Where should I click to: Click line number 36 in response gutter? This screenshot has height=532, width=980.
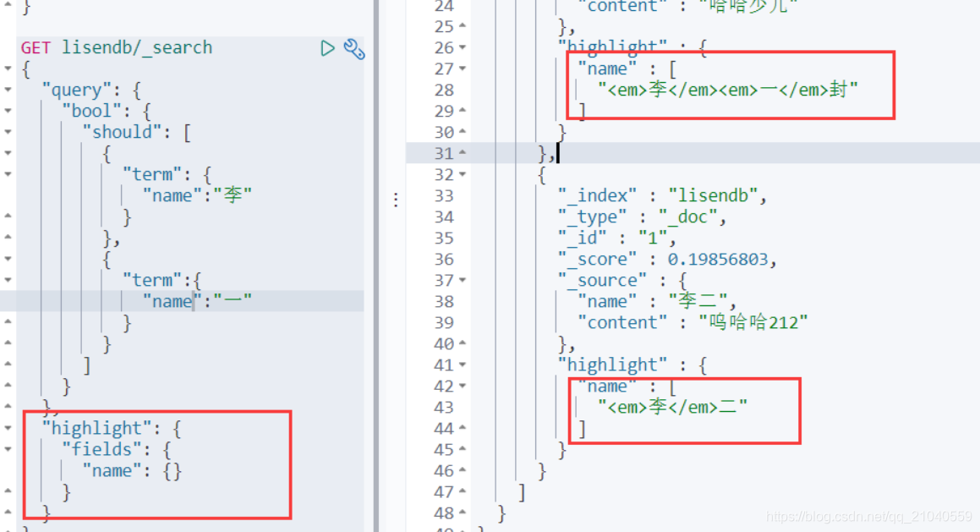444,260
